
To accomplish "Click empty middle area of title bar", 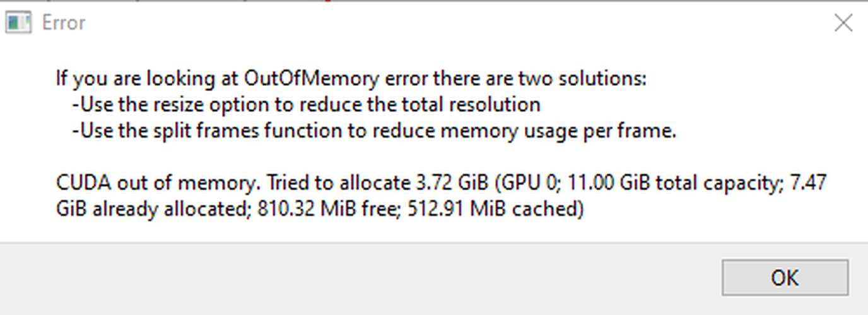I will click(x=442, y=23).
